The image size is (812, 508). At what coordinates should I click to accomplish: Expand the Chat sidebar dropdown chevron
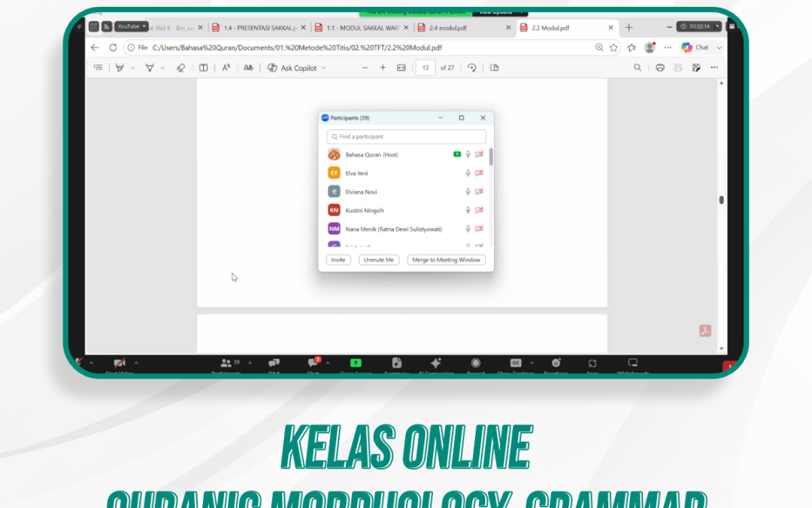coord(720,47)
